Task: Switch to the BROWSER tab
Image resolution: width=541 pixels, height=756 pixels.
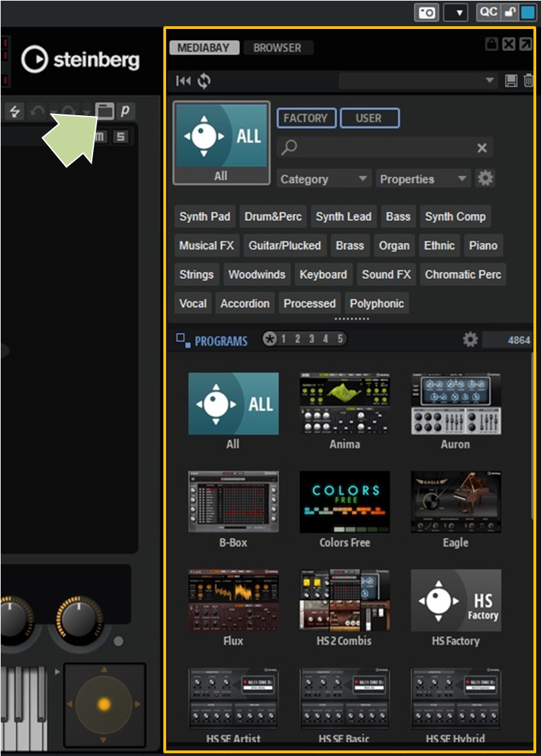Action: tap(277, 48)
